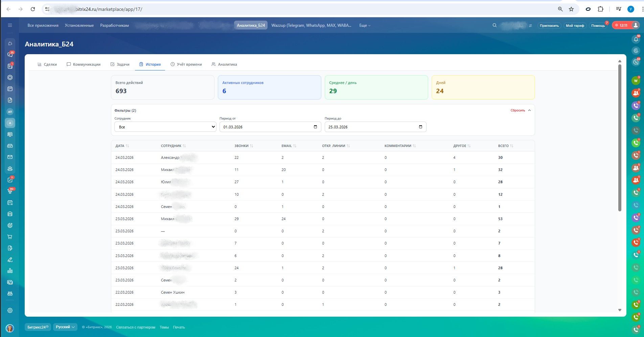Image resolution: width=644 pixels, height=337 pixels.
Task: Open the Учёт времени tab
Action: [186, 64]
